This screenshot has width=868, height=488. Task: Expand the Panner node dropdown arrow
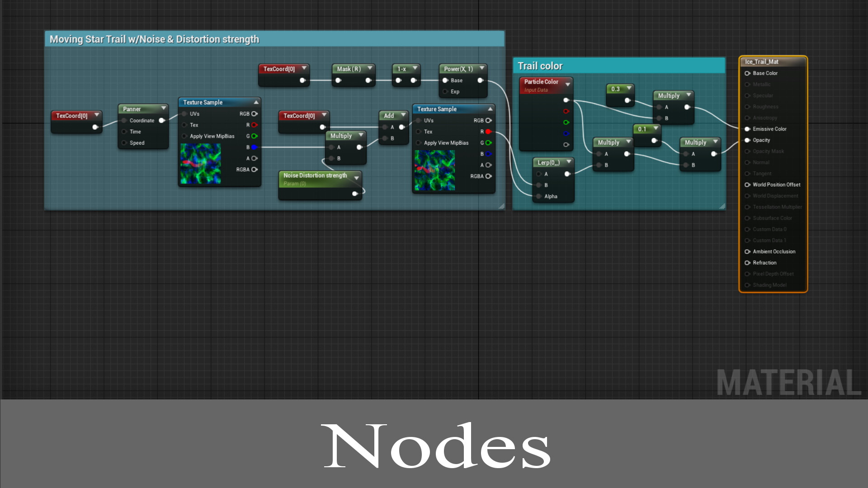point(164,108)
